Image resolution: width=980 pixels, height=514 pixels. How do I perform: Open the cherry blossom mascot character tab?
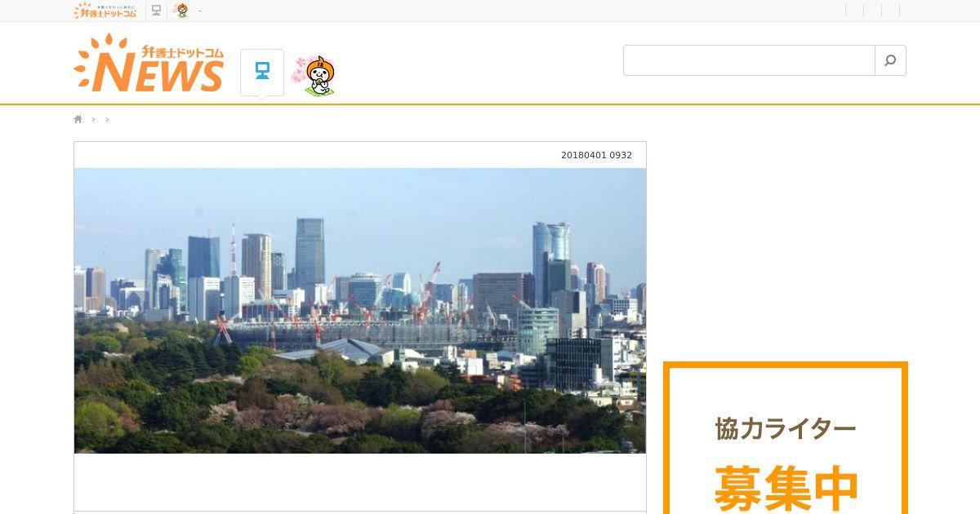coord(314,76)
